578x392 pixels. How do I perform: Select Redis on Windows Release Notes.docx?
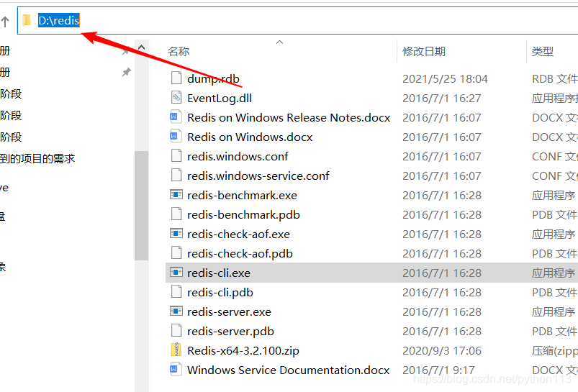click(x=289, y=117)
